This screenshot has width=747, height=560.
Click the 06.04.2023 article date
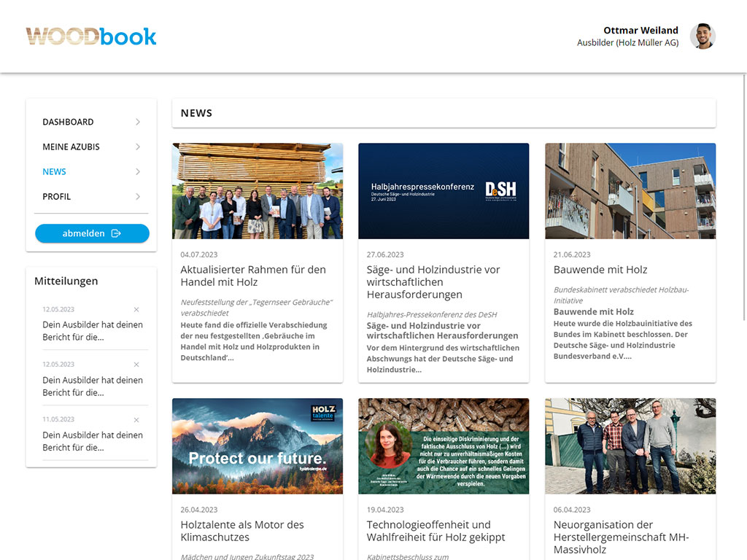point(572,510)
